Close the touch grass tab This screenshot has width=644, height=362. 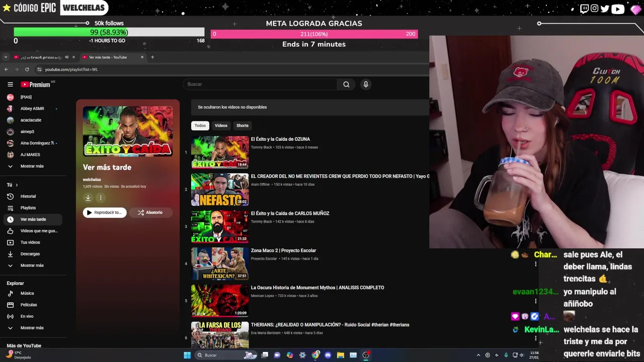click(73, 57)
